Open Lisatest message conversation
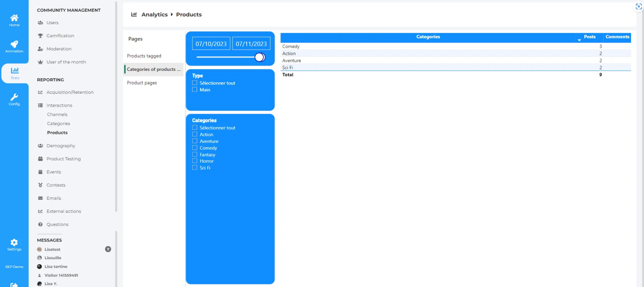Screen dimensions: 644x287 [x=52, y=249]
